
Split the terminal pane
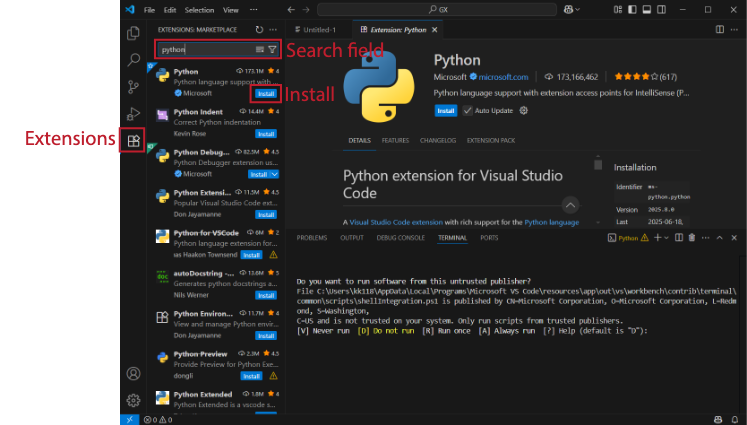click(679, 238)
